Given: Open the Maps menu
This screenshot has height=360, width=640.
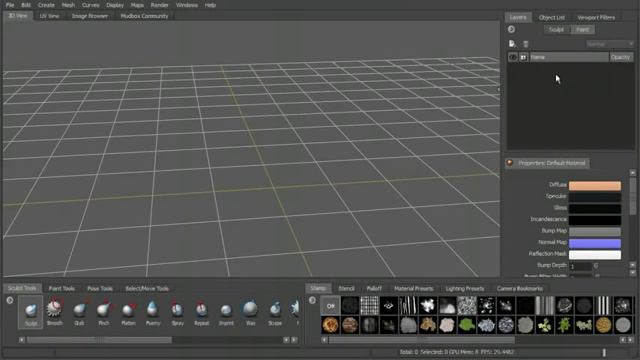Looking at the screenshot, I should (137, 5).
